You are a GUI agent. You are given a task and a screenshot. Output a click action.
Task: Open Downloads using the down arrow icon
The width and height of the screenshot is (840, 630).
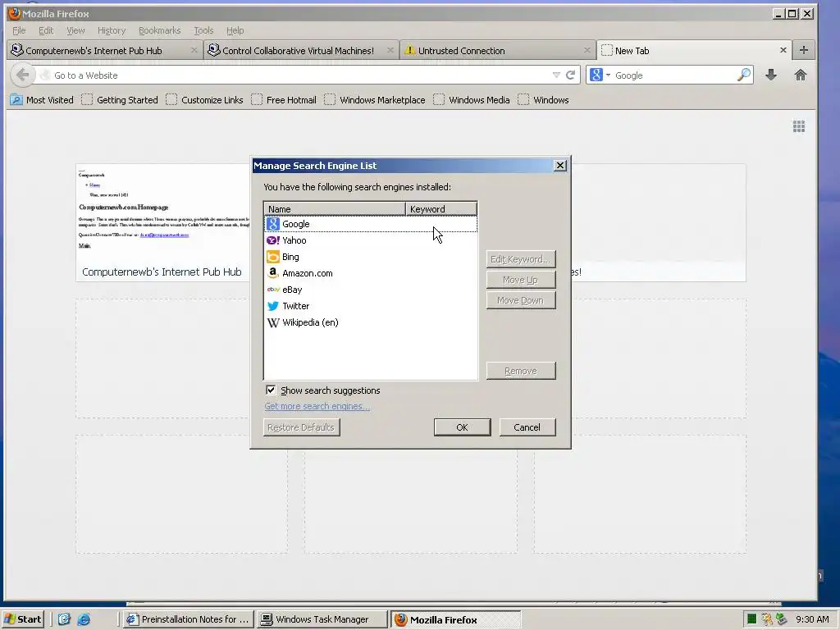(771, 75)
